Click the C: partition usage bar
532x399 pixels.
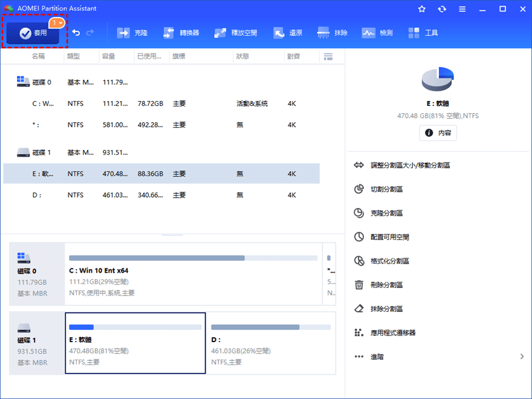pos(193,258)
